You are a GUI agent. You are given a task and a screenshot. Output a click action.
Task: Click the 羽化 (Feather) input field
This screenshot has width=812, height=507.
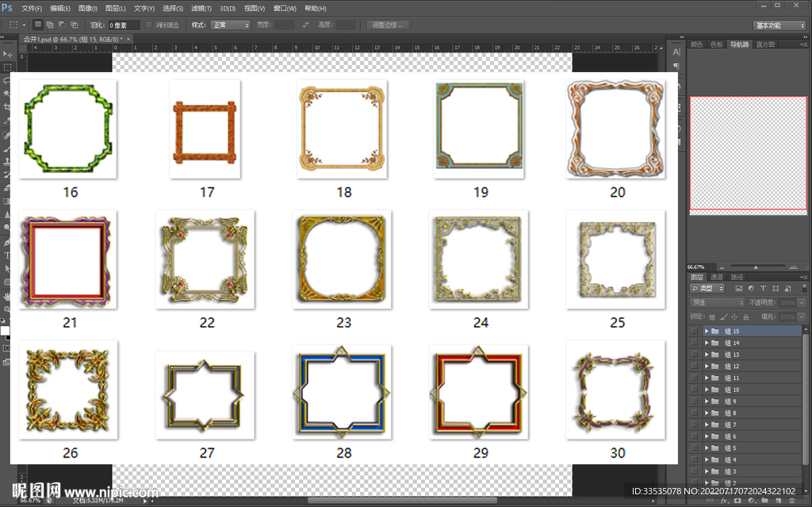click(x=124, y=25)
